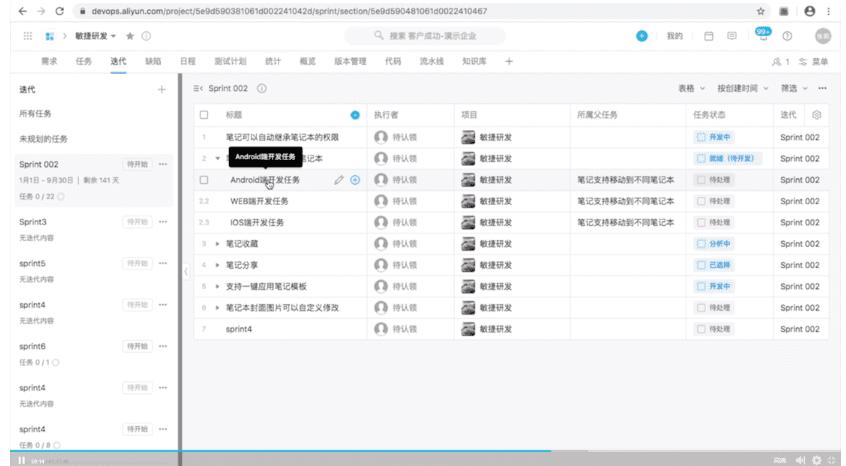This screenshot has width=846, height=466.
Task: Switch to the 需求 tab
Action: pos(49,61)
